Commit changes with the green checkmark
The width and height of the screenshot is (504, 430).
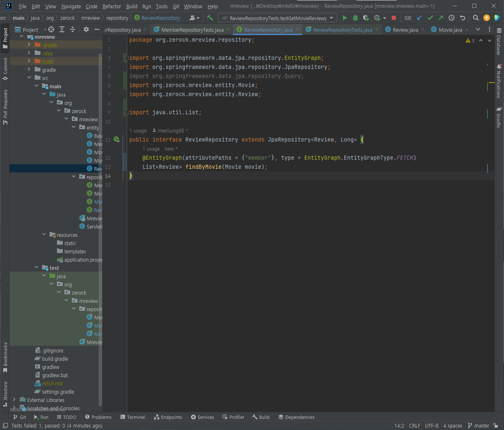430,18
